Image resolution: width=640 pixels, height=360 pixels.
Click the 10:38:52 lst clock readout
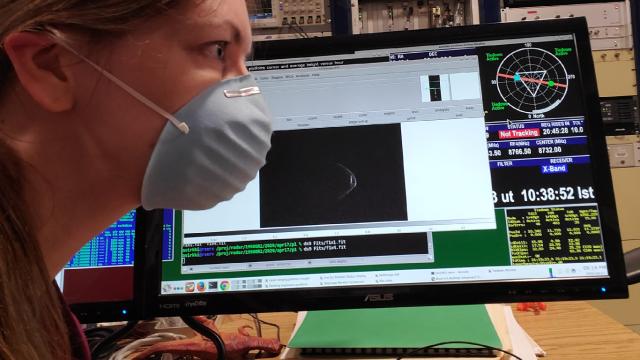tap(557, 194)
